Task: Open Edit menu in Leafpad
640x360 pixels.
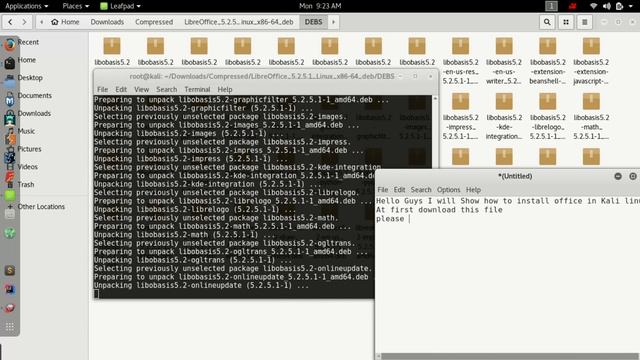Action: tap(399, 190)
